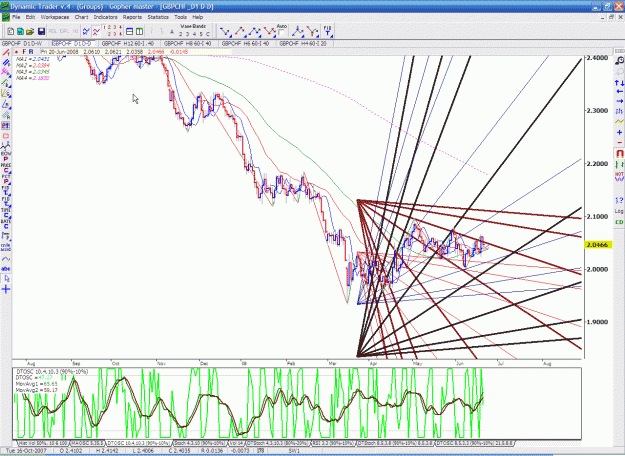Click the magnifier zoom icon on right panel
Image resolution: width=625 pixels, height=456 pixels.
[619, 61]
